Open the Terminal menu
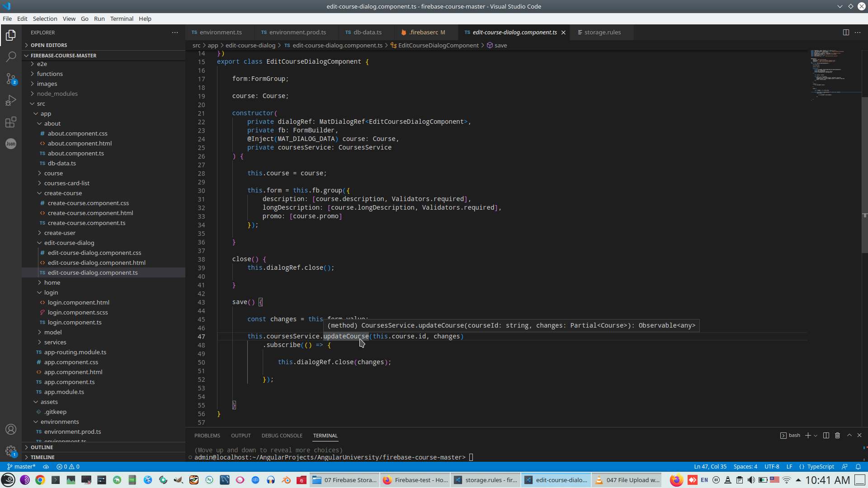The width and height of the screenshot is (868, 488). pos(122,19)
